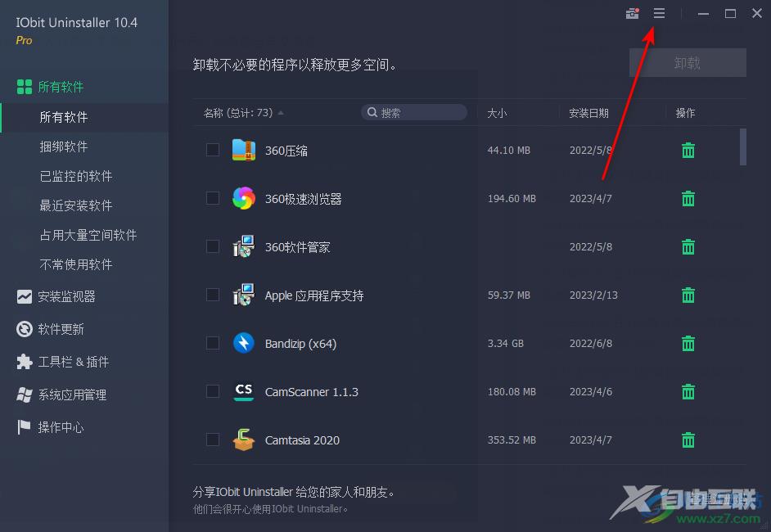Image resolution: width=771 pixels, height=532 pixels.
Task: Minimize the IObit Uninstaller window
Action: click(x=703, y=14)
